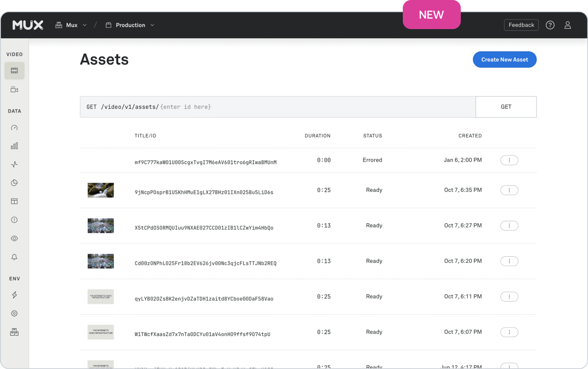Open the table layout sidebar icon
The width and height of the screenshot is (588, 369).
14,201
